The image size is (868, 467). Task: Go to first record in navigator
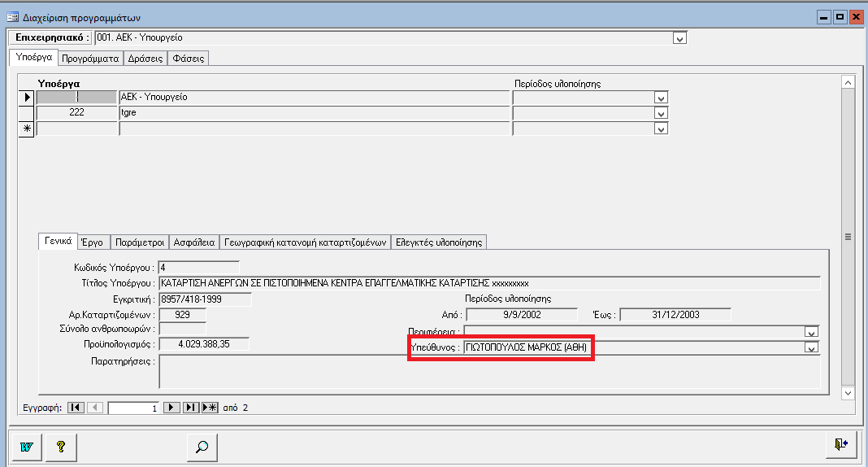(x=75, y=408)
